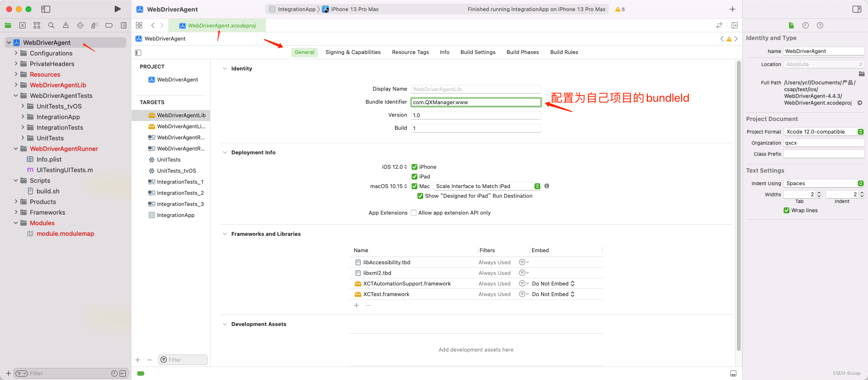Image resolution: width=868 pixels, height=380 pixels.
Task: Select the WebDriverAgent.xcodeproj editor tab
Action: pyautogui.click(x=217, y=26)
